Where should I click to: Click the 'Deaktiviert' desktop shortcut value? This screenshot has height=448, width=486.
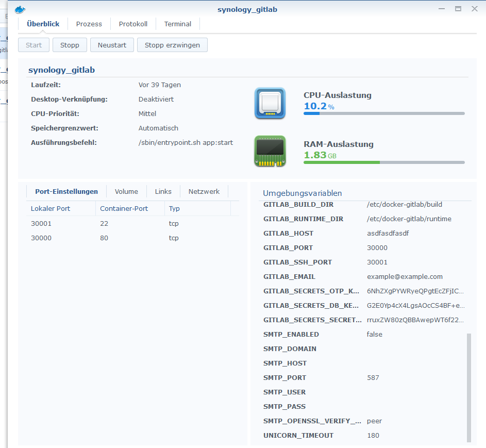tap(156, 99)
